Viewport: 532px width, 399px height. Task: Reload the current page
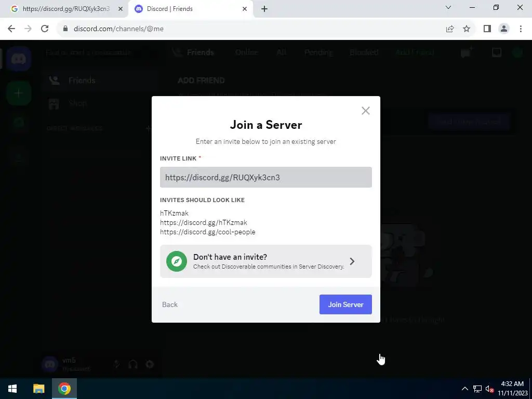pyautogui.click(x=45, y=29)
